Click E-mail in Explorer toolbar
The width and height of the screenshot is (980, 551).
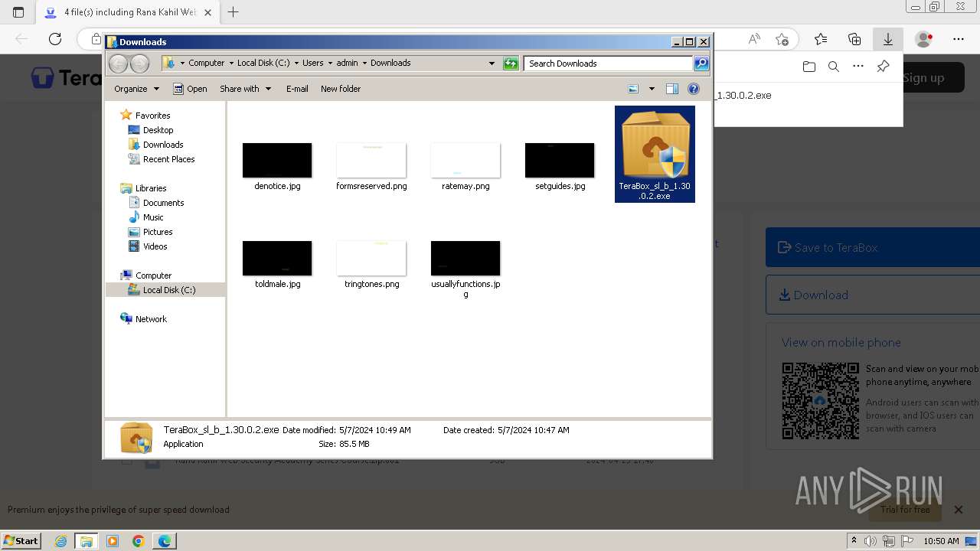coord(297,89)
